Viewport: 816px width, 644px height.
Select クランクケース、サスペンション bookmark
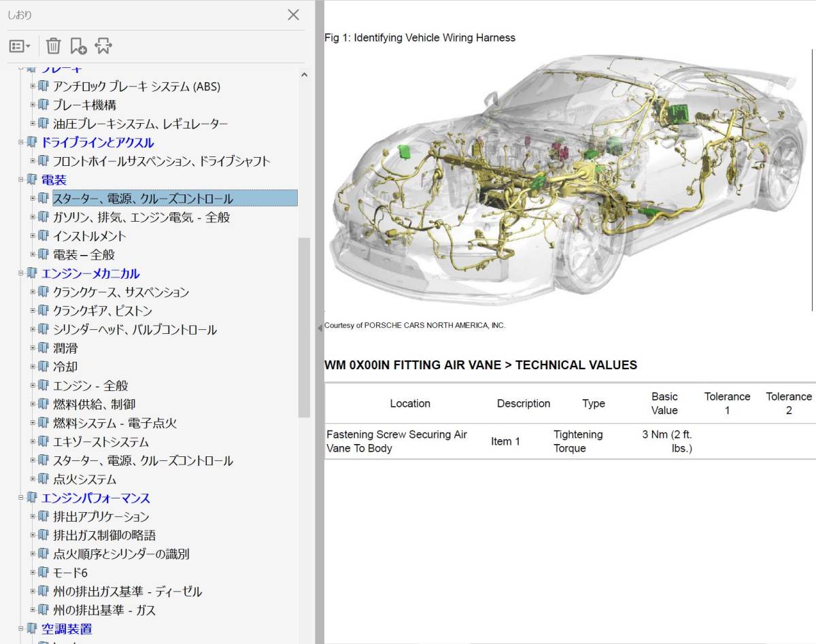point(121,292)
